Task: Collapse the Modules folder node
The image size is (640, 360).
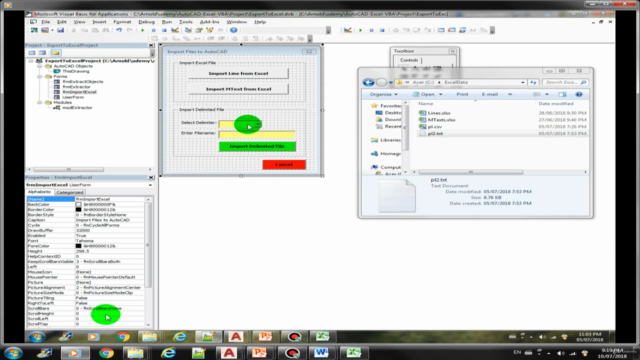Action: pos(40,102)
